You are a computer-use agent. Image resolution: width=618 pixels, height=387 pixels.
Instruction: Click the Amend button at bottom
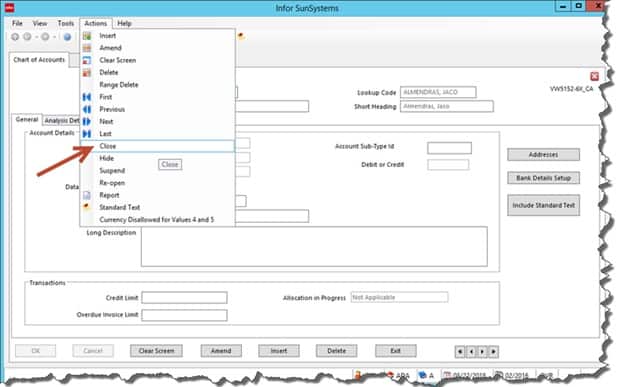pos(221,351)
